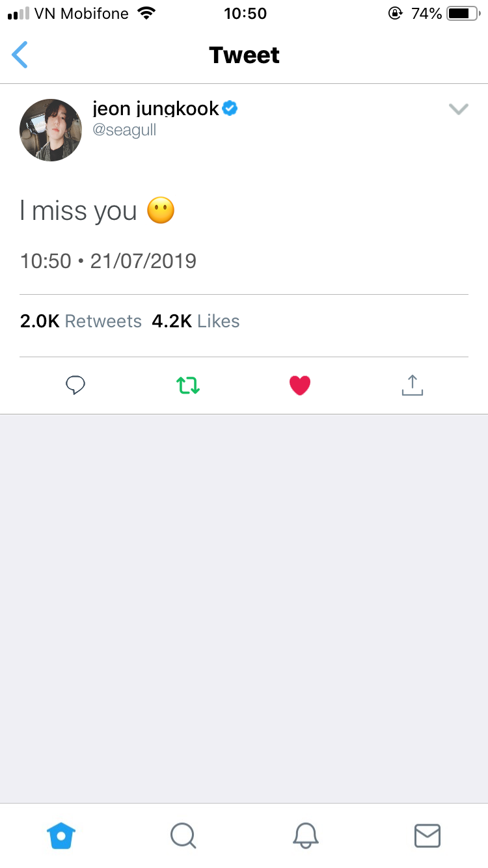This screenshot has height=868, width=488.
Task: Undo the green retweet icon
Action: coord(188,385)
